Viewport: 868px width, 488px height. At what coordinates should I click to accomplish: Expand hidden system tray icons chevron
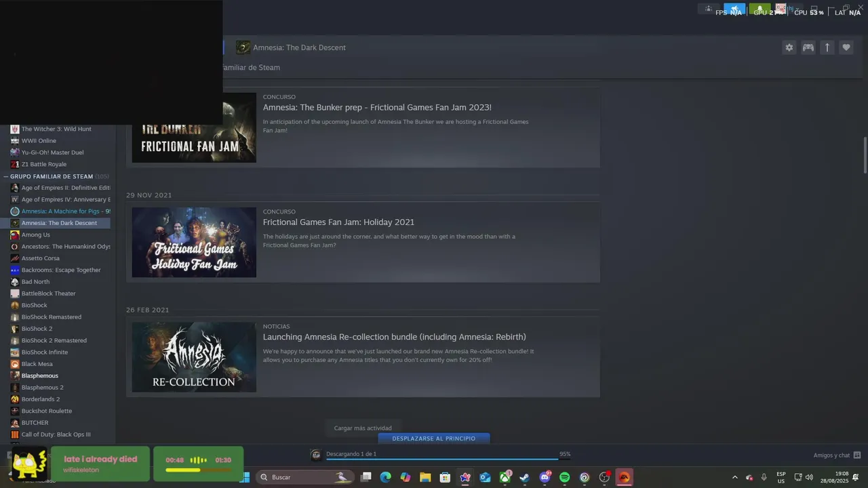pyautogui.click(x=734, y=477)
